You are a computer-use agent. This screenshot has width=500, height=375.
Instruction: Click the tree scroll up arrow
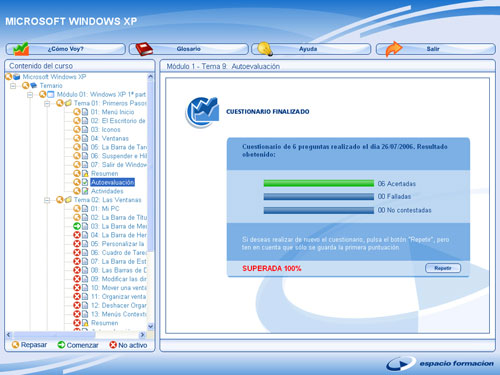[150, 77]
